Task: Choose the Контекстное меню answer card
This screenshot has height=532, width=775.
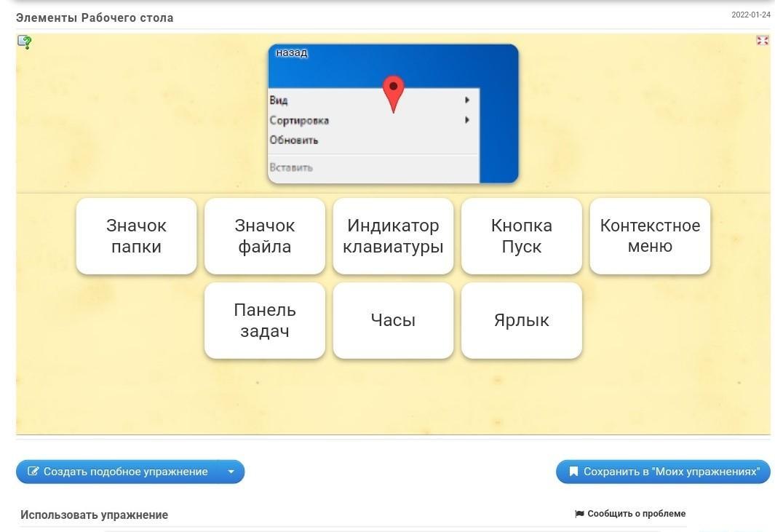Action: tap(650, 236)
